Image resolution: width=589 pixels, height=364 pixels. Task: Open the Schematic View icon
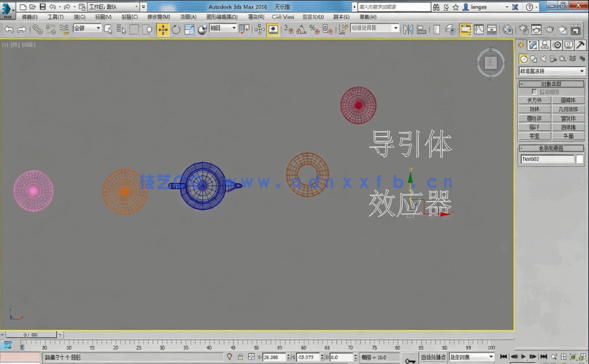[x=492, y=30]
